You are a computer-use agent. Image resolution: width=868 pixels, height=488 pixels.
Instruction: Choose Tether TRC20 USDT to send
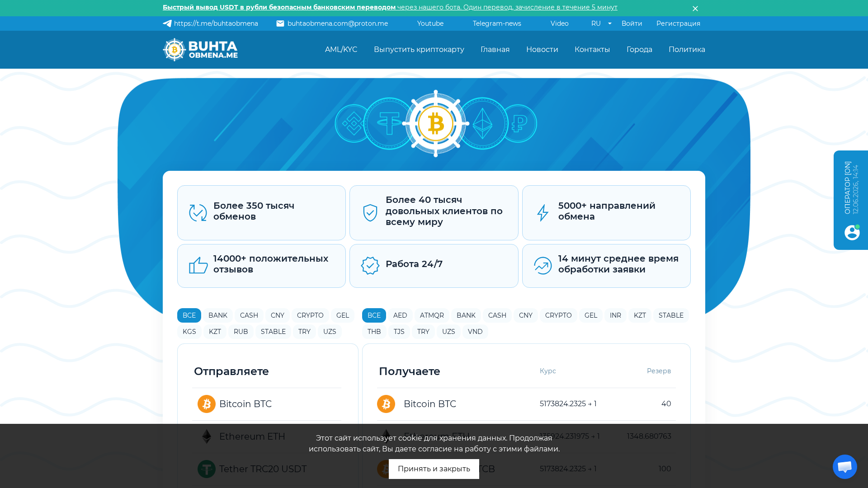click(267, 469)
